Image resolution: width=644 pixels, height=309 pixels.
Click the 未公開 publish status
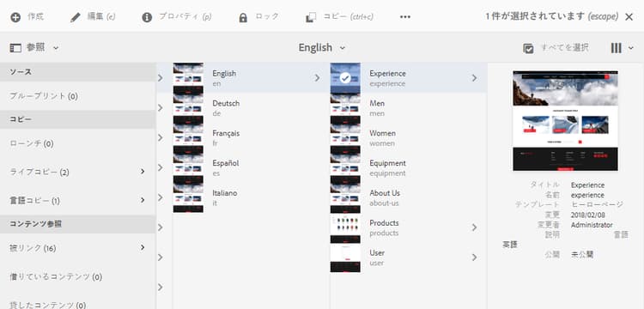click(x=582, y=254)
